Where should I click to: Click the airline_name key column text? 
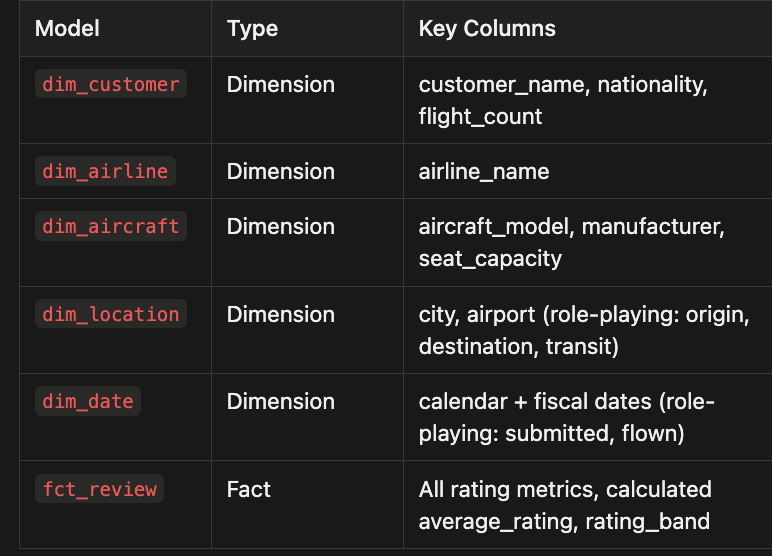pos(484,171)
